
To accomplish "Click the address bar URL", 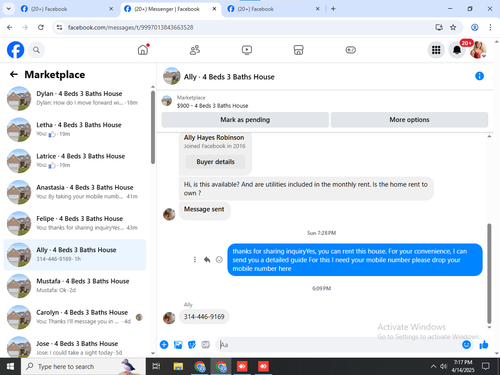I will [130, 27].
